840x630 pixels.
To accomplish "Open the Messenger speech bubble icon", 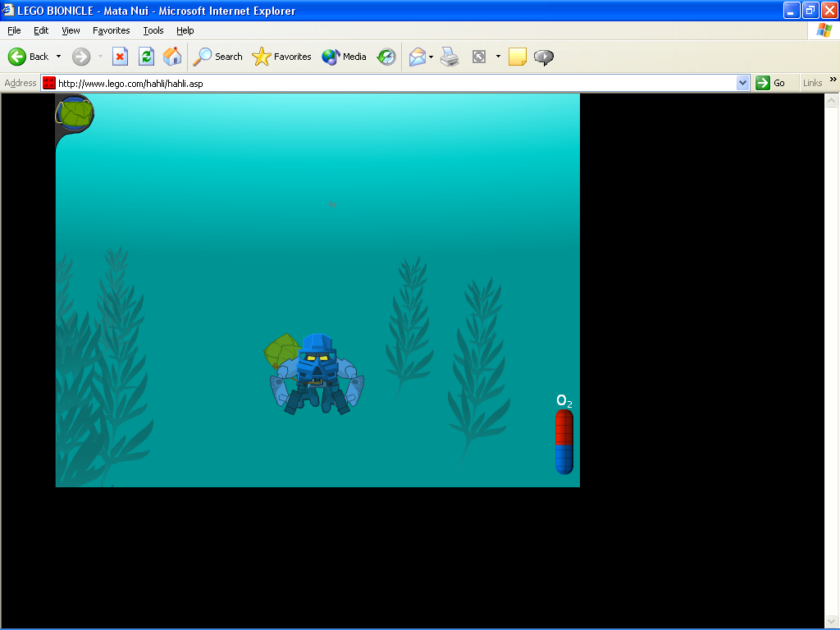I will 544,57.
